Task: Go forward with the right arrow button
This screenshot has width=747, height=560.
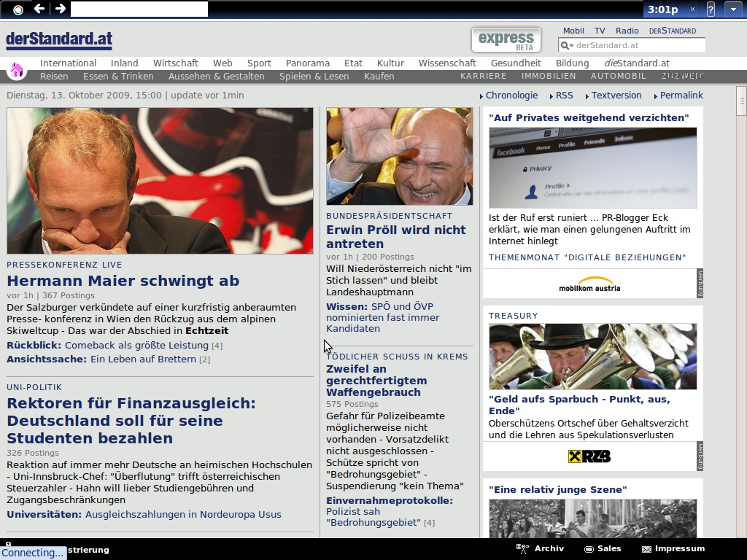Action: [x=60, y=9]
